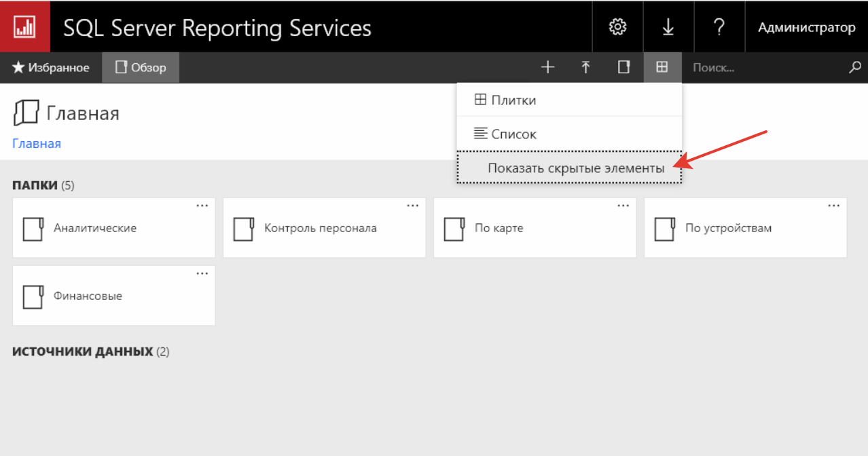Open the settings gear menu
Image resolution: width=868 pixels, height=456 pixels.
617,27
